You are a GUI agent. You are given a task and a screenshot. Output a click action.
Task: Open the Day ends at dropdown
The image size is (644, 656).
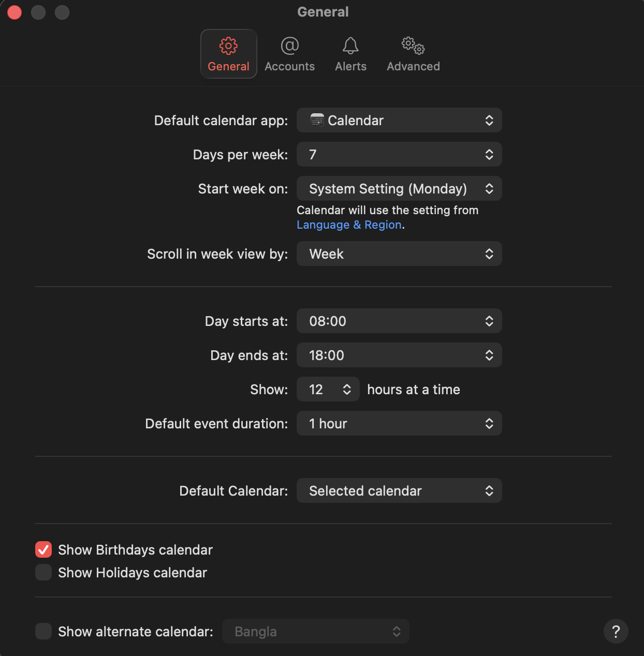point(399,355)
